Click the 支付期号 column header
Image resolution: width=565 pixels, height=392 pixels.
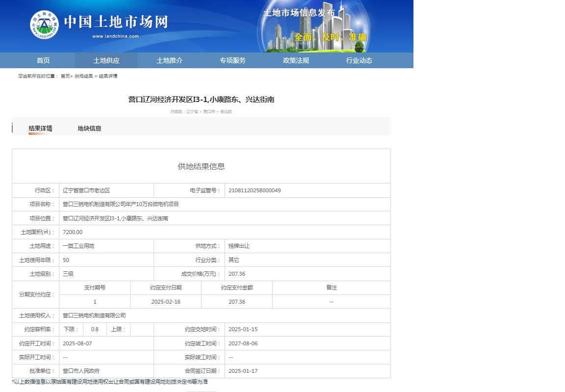95,287
